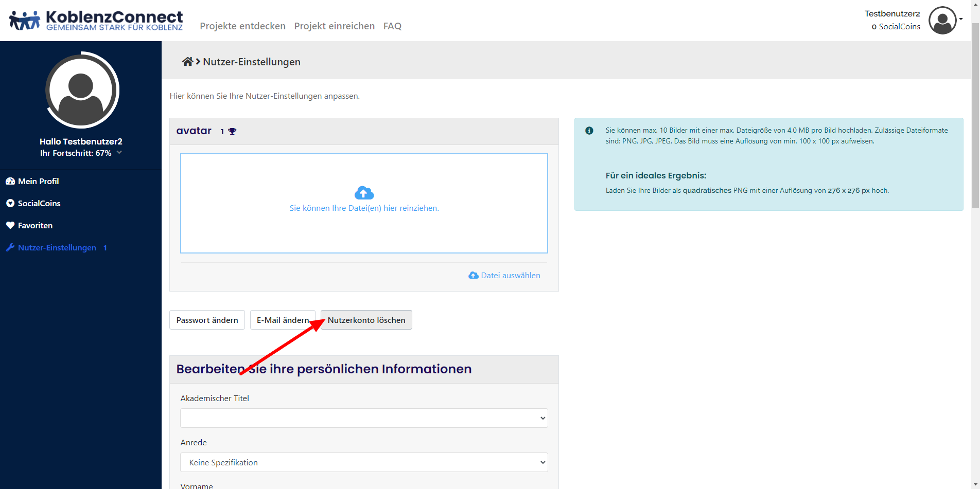Click the cloud upload icon in dropzone

[364, 193]
